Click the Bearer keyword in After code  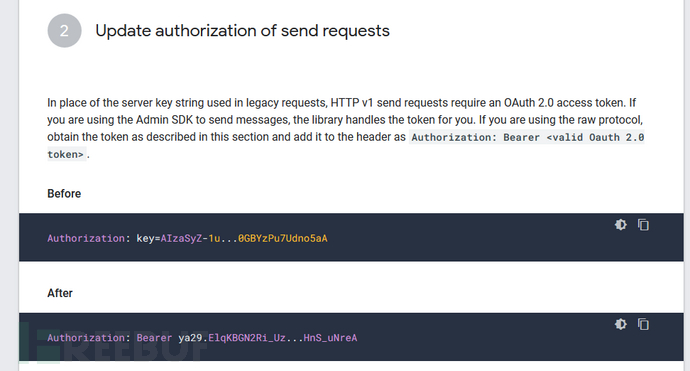154,338
